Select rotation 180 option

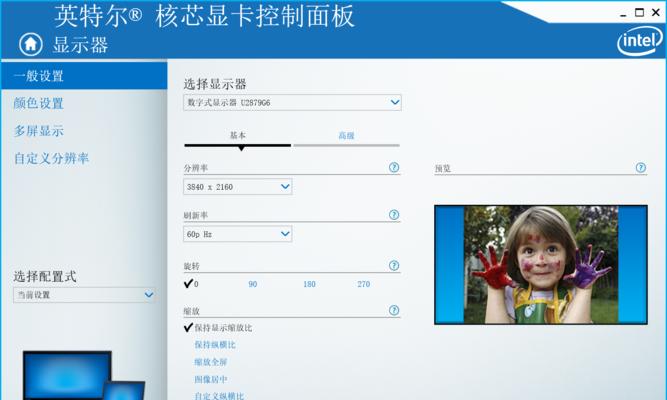click(309, 284)
